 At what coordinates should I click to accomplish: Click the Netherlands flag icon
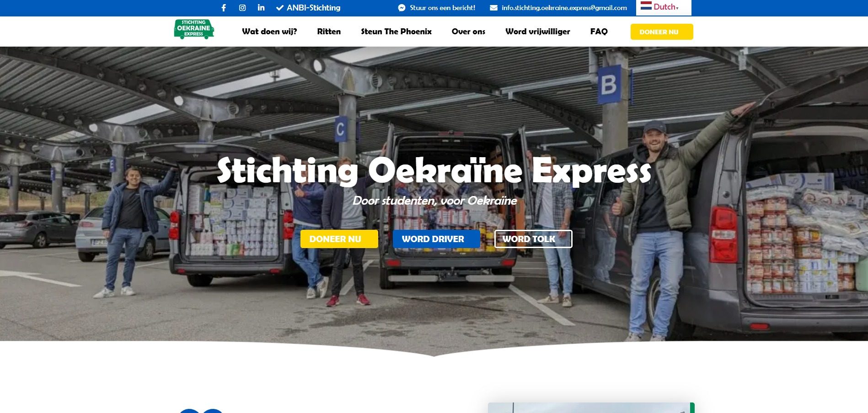click(x=646, y=6)
